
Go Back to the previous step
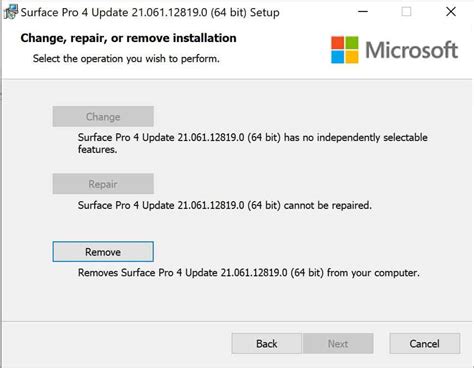(267, 343)
